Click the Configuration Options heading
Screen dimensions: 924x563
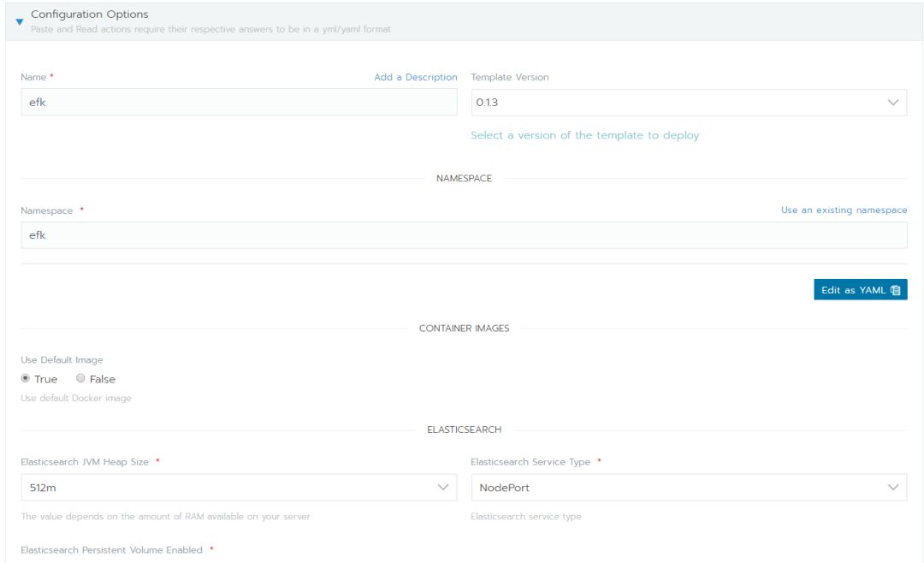(x=90, y=15)
